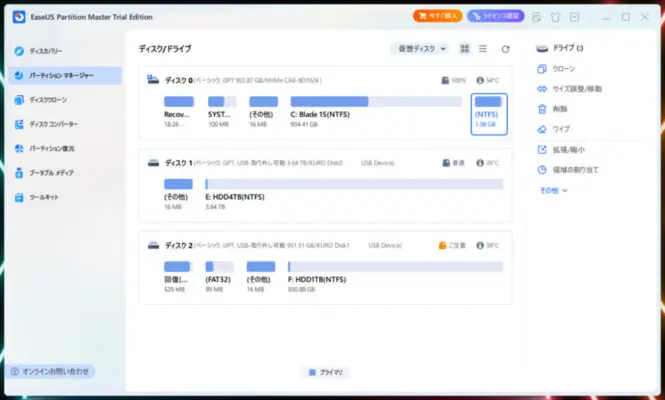Select the F: HDD1TB(NTFS) partition
The height and width of the screenshot is (400, 665).
pyautogui.click(x=395, y=277)
